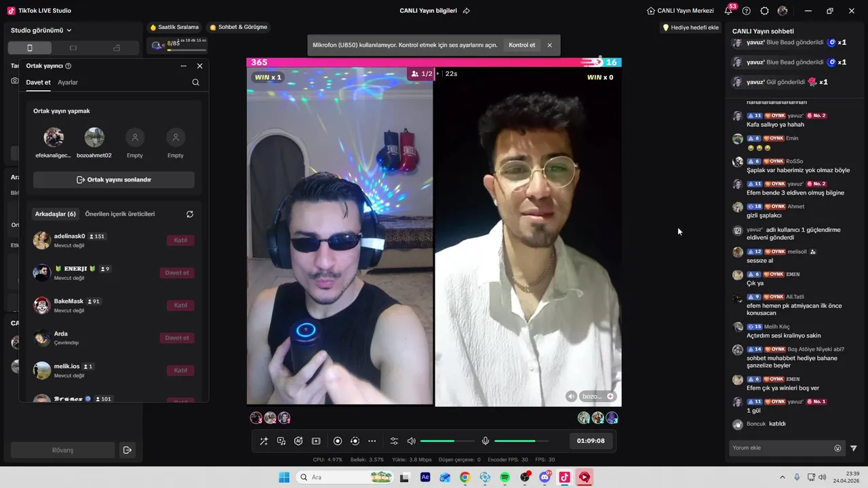Open the AI tools icon
The image size is (868, 488).
tap(298, 441)
